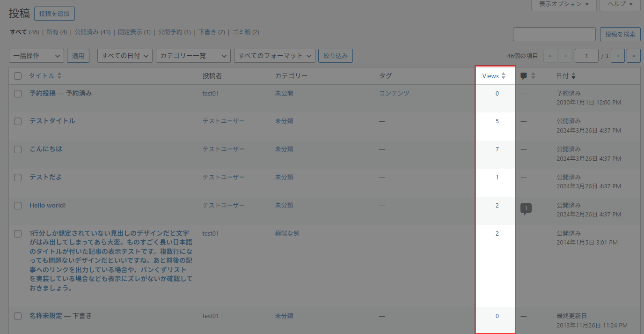Viewport: 644px width, 334px height.
Task: Sort posts using the Views column arrows
Action: 503,76
